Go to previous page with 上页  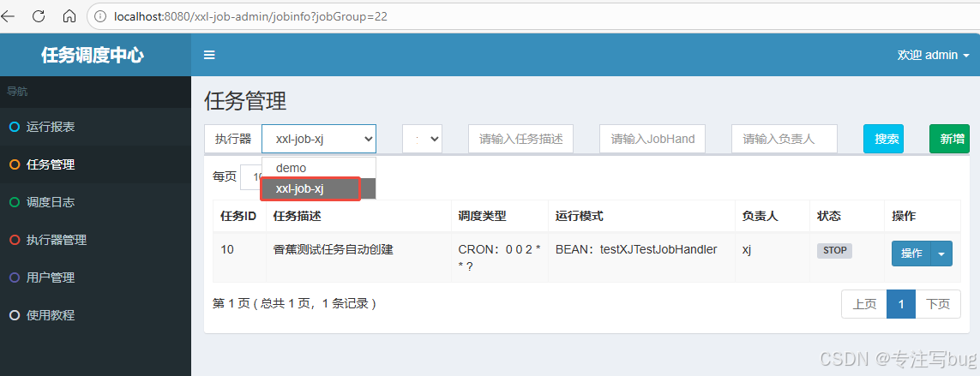[x=864, y=304]
